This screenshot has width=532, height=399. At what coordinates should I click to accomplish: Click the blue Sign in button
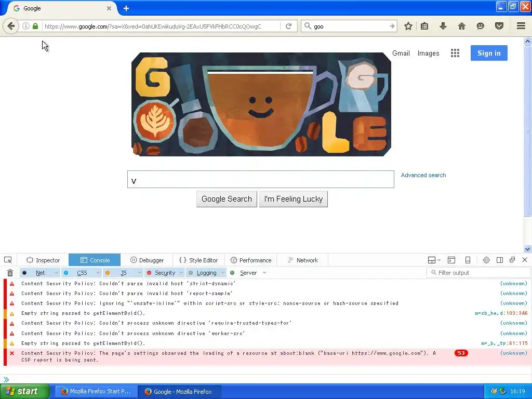pos(489,53)
